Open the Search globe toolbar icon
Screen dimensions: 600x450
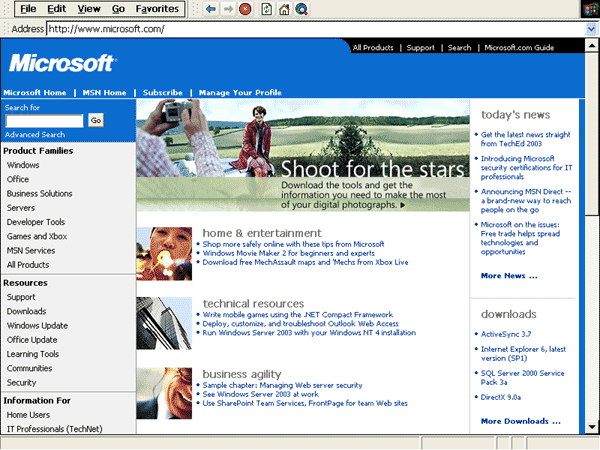point(300,9)
